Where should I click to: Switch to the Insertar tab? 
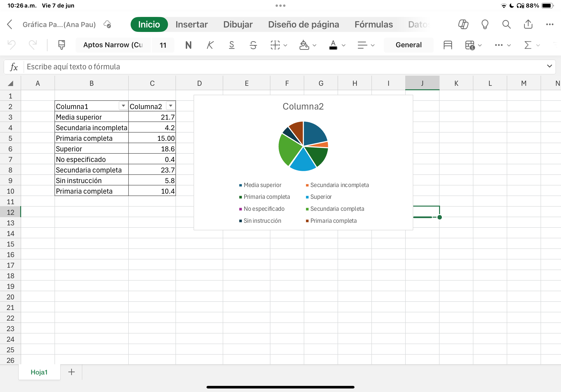[x=191, y=24]
